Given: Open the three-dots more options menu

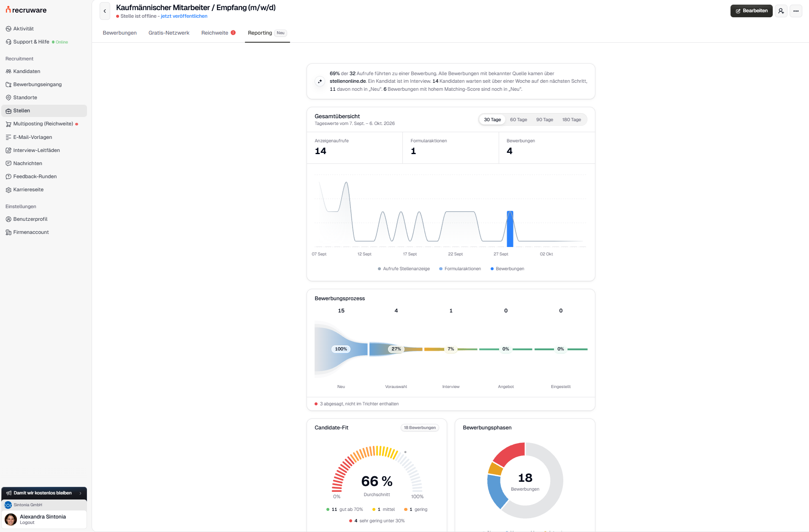Looking at the screenshot, I should pyautogui.click(x=796, y=11).
